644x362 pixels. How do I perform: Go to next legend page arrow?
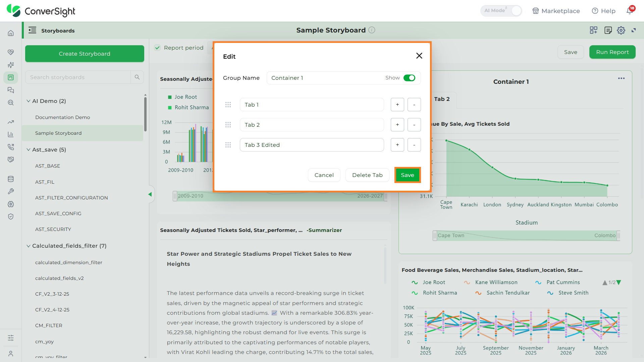619,283
